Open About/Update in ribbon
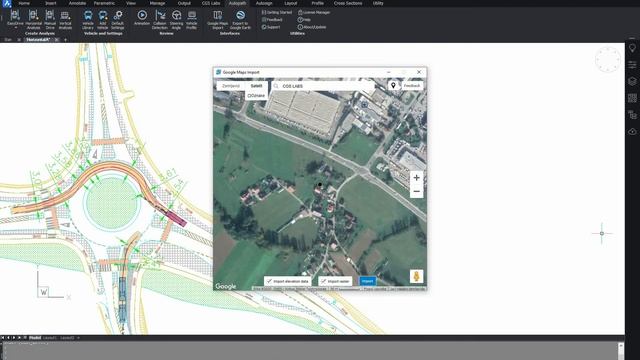Viewport: 640px width, 360px height. point(312,27)
